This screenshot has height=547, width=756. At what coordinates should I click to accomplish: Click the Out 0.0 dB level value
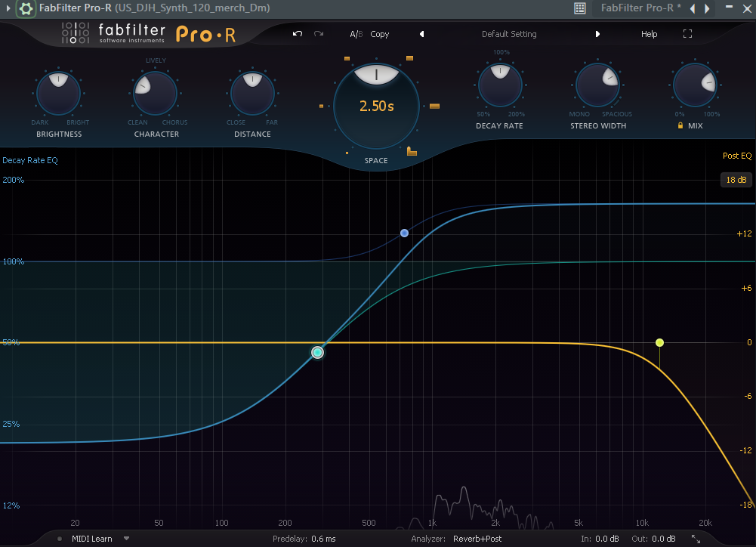tap(663, 539)
